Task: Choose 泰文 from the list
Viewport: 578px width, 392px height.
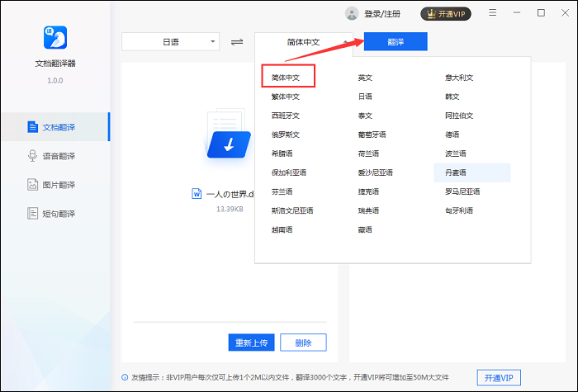Action: [365, 116]
